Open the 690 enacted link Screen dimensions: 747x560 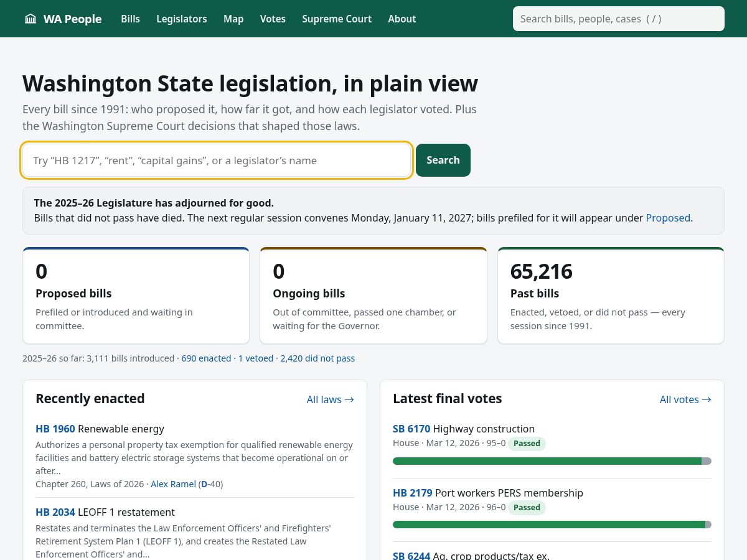[x=206, y=358]
